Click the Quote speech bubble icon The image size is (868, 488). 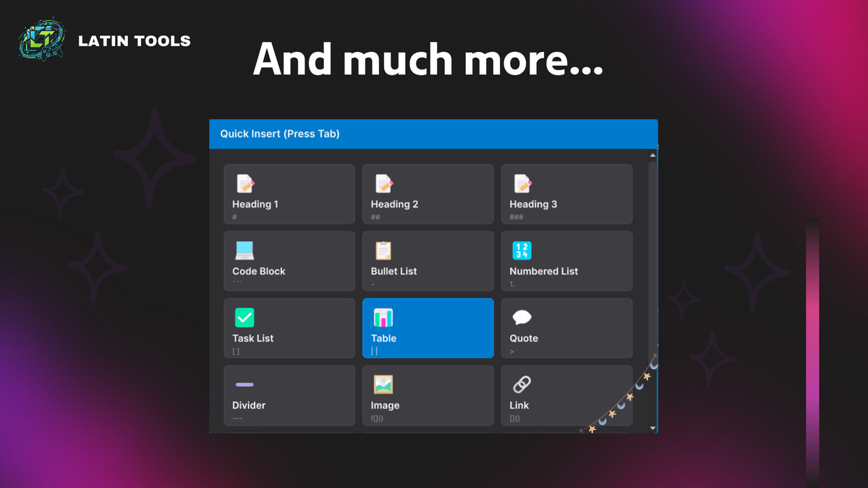pyautogui.click(x=522, y=317)
